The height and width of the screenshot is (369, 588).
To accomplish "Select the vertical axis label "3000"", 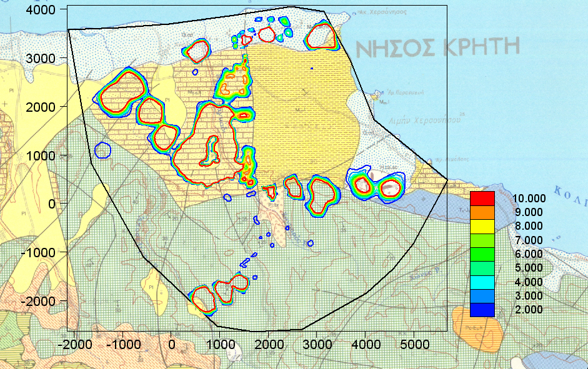I will (41, 59).
